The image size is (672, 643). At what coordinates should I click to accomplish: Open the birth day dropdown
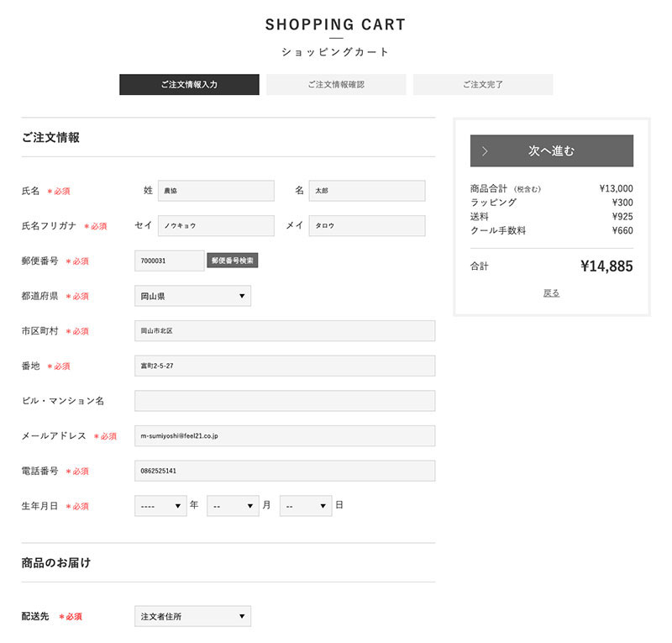point(306,506)
